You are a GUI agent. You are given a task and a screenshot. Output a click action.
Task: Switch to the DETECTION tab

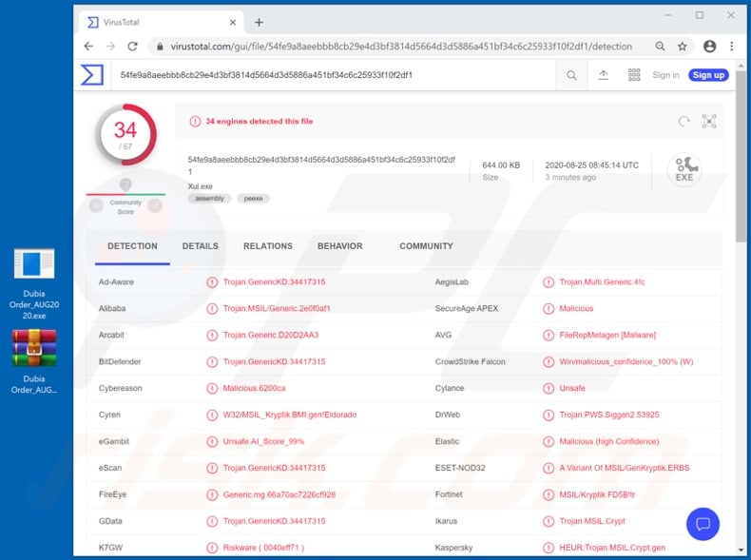click(x=132, y=246)
